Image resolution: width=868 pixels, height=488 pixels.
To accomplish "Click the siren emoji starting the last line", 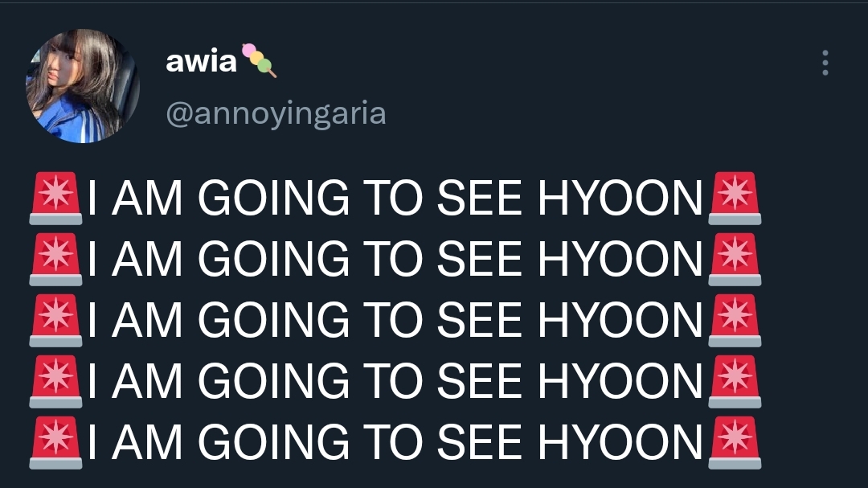I will 56,443.
